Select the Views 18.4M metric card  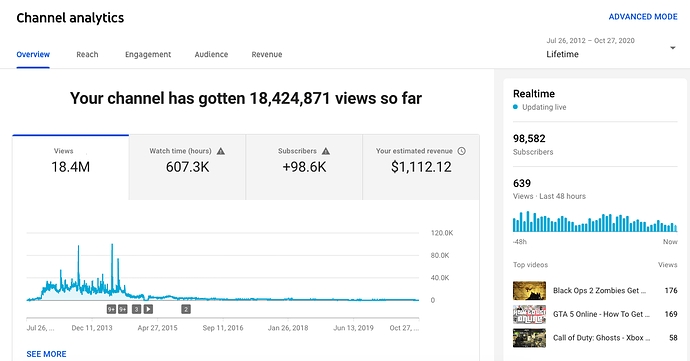pyautogui.click(x=70, y=167)
